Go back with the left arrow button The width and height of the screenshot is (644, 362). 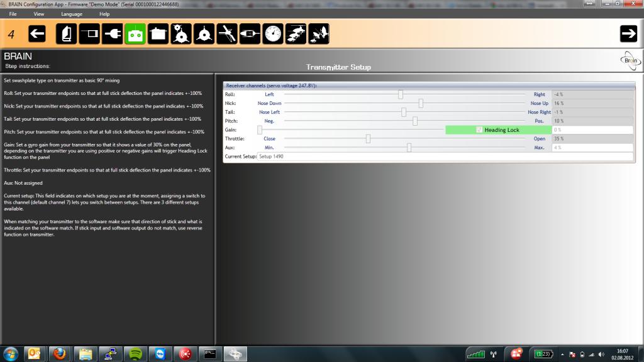37,34
